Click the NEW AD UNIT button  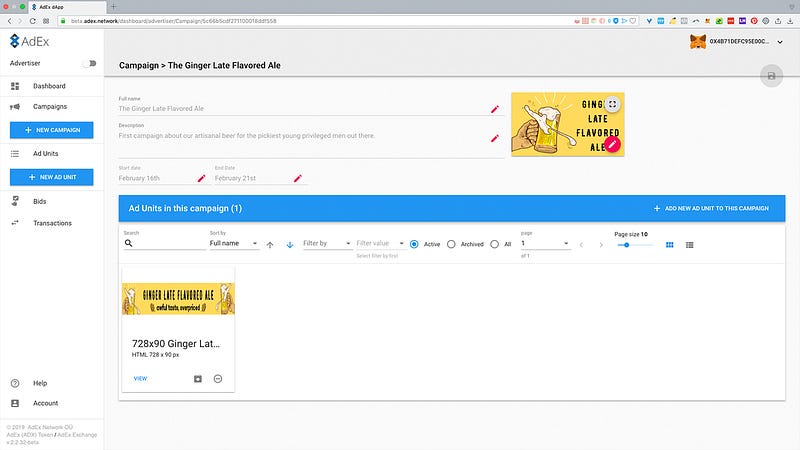pos(52,177)
